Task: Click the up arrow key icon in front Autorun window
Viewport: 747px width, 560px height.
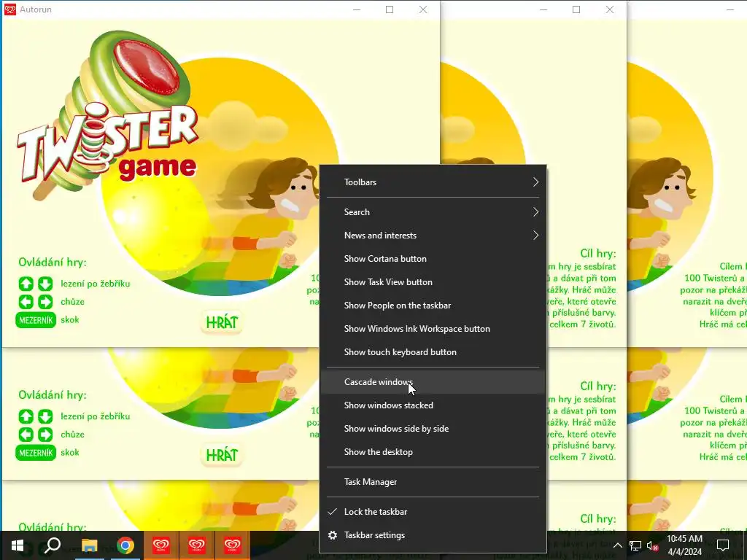Action: click(x=26, y=284)
